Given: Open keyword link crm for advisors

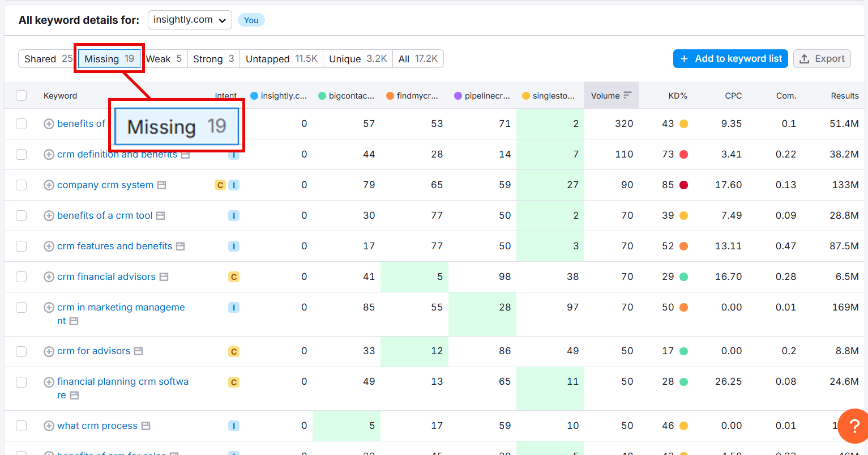Looking at the screenshot, I should 94,351.
